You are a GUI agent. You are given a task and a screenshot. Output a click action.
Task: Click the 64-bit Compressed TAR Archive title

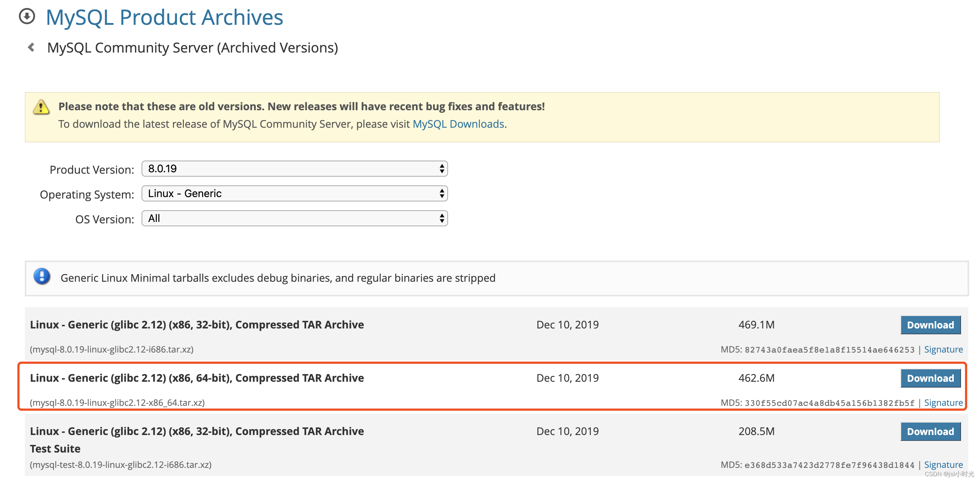(197, 378)
